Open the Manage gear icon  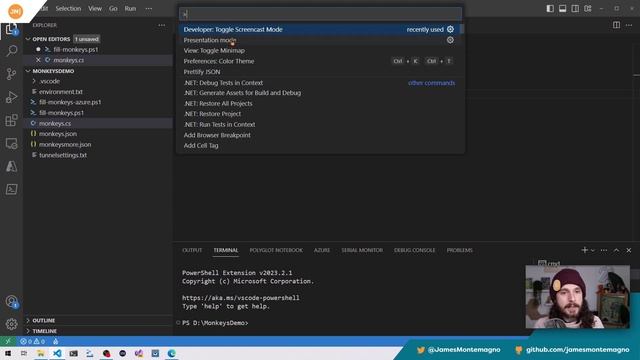[x=11, y=324]
